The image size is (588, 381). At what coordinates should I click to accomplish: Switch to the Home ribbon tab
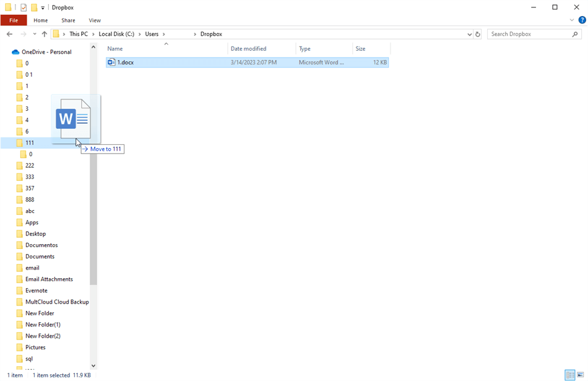point(40,20)
